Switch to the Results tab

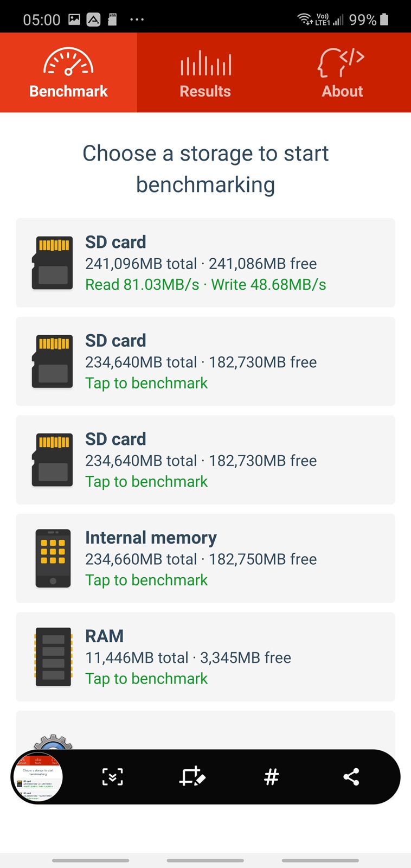pyautogui.click(x=206, y=73)
